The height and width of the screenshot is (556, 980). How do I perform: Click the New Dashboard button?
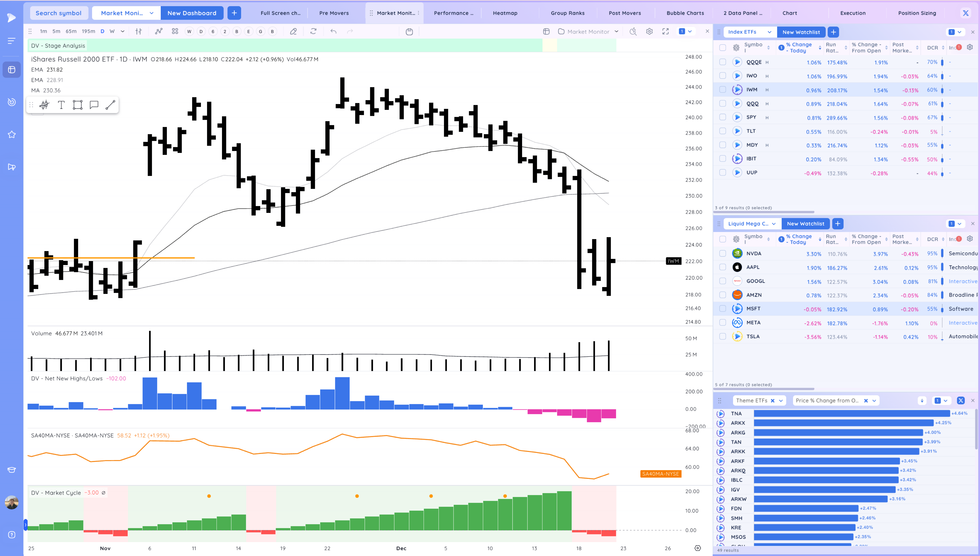(x=192, y=13)
